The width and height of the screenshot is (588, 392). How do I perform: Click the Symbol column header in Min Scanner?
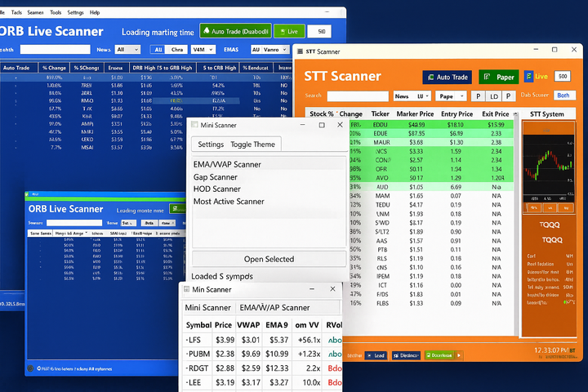198,325
